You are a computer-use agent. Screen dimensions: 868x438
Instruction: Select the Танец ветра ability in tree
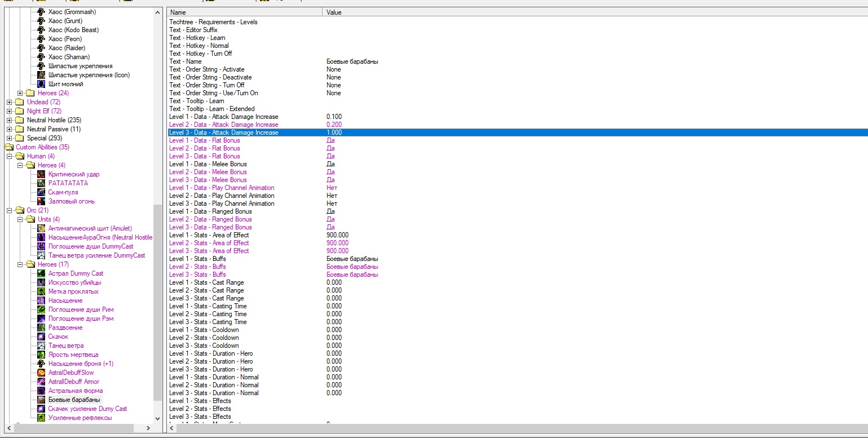(x=66, y=346)
